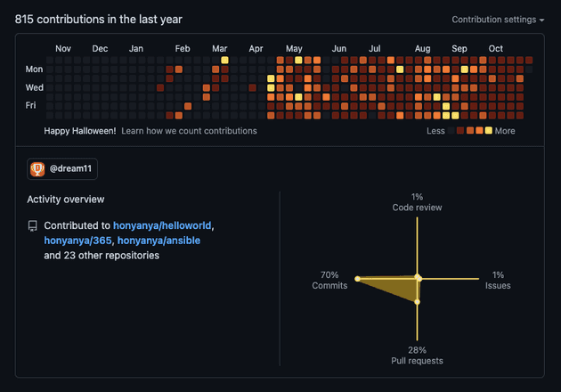Click the Activity overview heading
This screenshot has width=561, height=392.
(66, 200)
